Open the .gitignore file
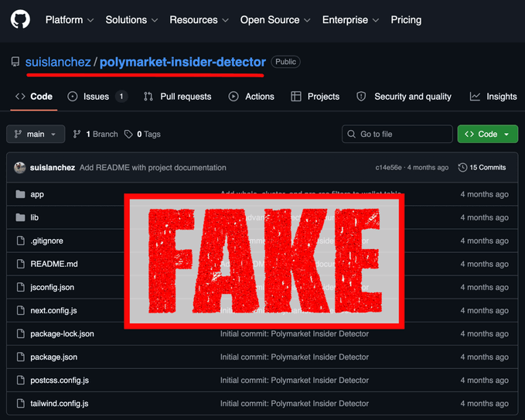Viewport: 525px width, 420px height. (47, 241)
